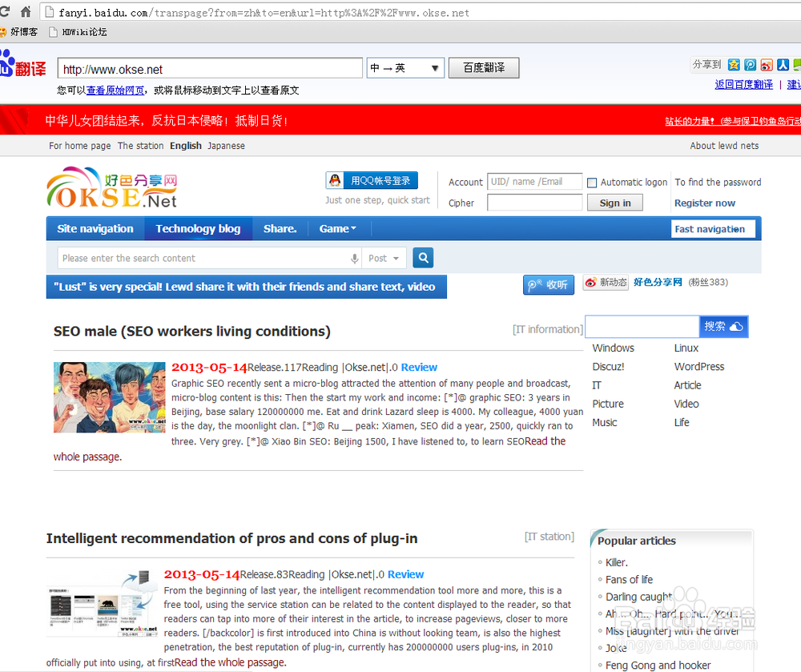Open the Discuz! category link
Viewport: 801px width, 672px height.
608,367
